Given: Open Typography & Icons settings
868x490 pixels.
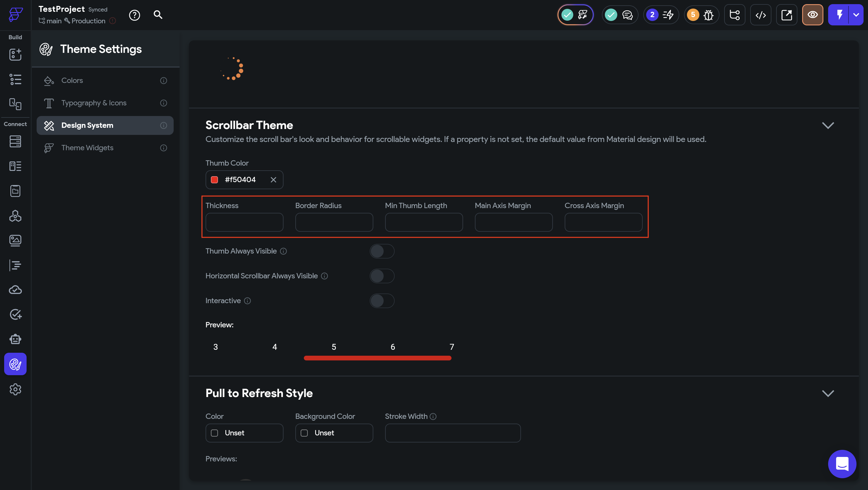Looking at the screenshot, I should (94, 103).
